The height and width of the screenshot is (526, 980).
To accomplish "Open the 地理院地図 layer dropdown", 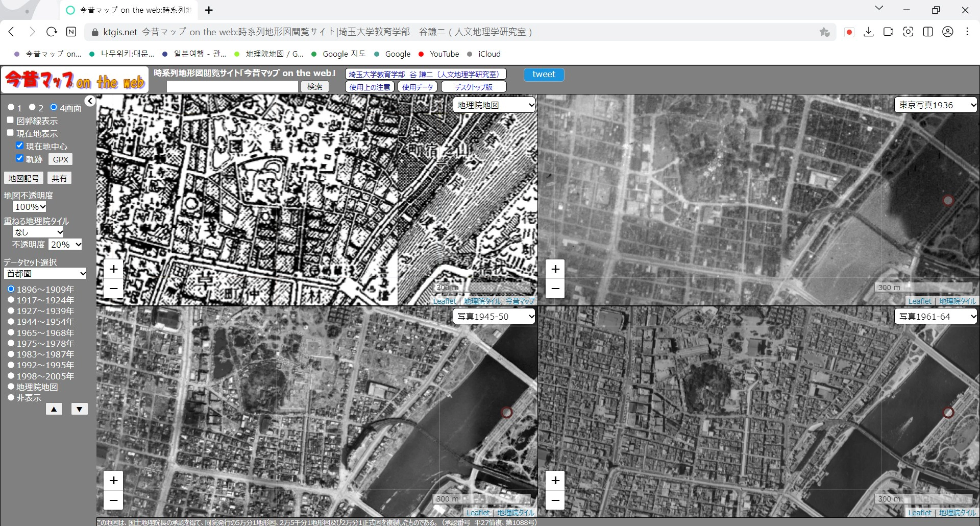I will point(494,105).
